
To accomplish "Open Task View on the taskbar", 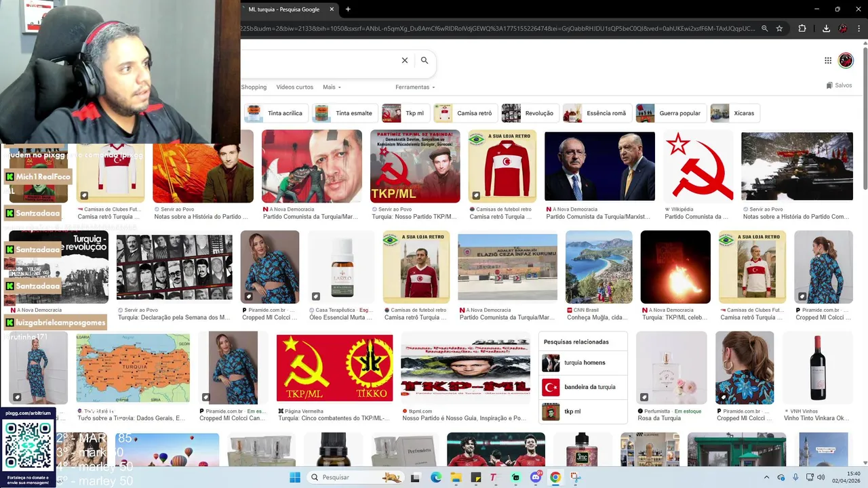I will (x=415, y=477).
